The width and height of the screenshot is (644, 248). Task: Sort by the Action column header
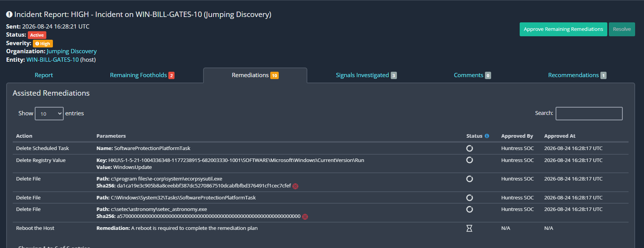point(24,136)
